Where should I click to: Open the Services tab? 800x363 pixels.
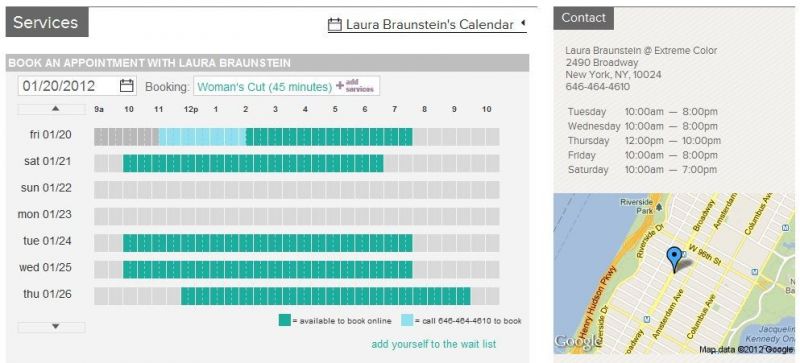tap(47, 22)
